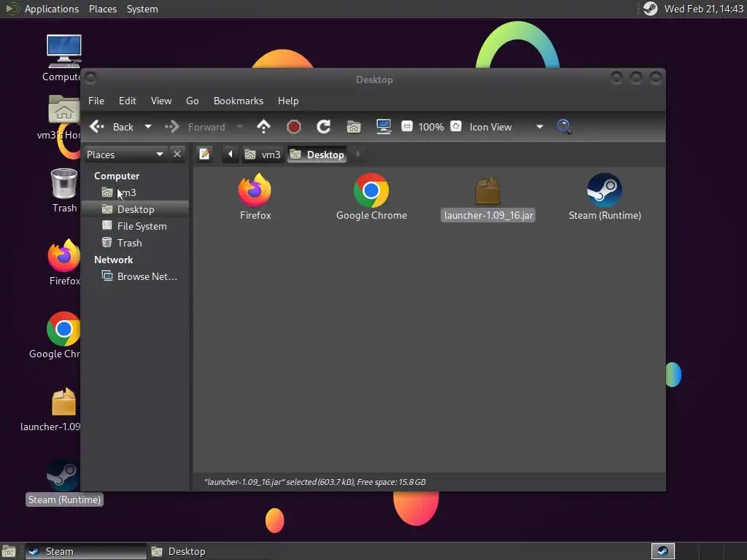Toggle the text location entry pencil icon

[205, 155]
